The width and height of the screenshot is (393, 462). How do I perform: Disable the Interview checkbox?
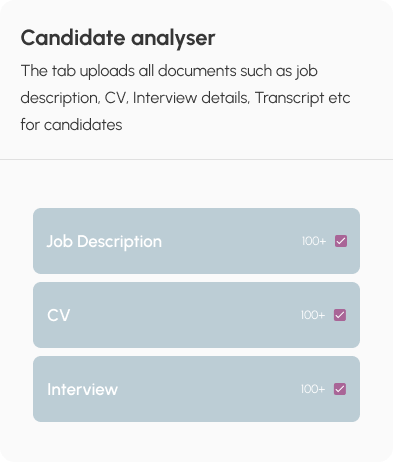pos(340,389)
